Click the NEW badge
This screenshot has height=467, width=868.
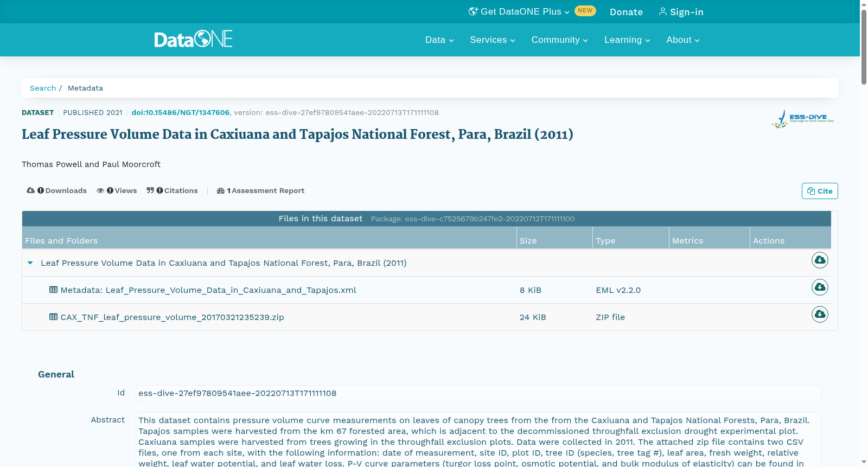click(x=585, y=11)
